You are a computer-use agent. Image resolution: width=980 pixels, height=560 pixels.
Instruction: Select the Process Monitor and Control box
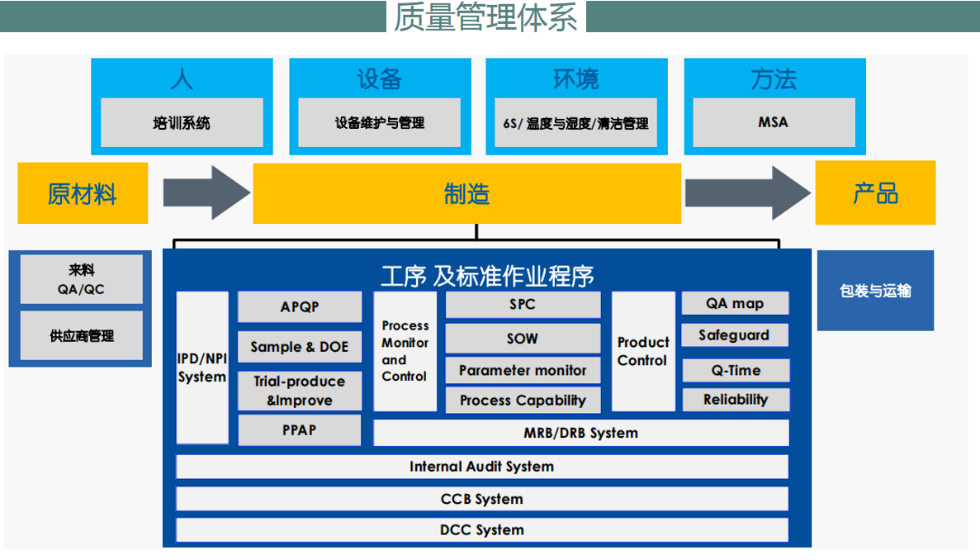coord(405,351)
